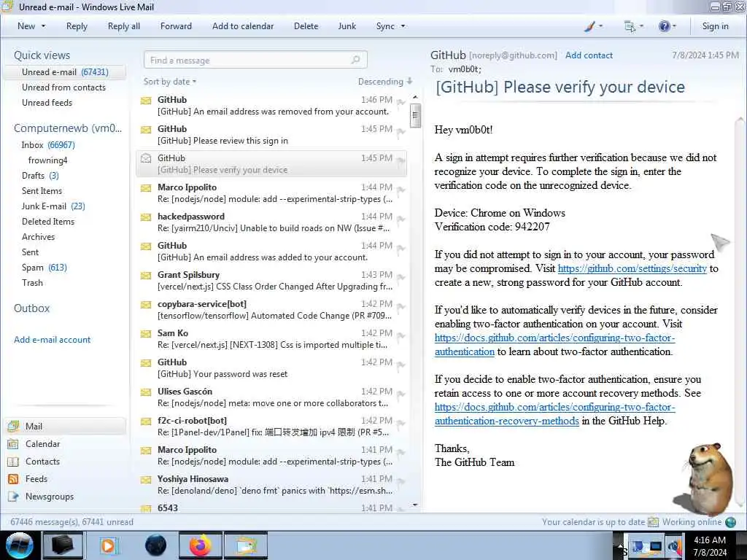Flag the Sam Ko message
Screen dimensions: 747x560
click(x=401, y=335)
